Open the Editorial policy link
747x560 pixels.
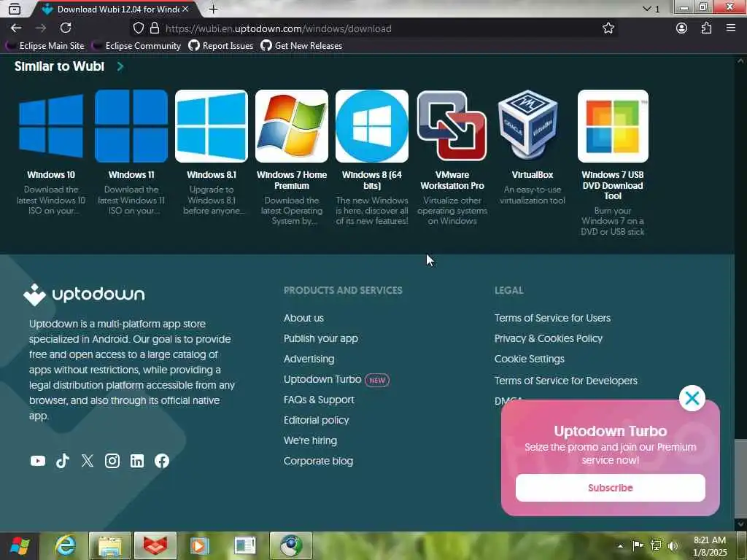317,420
